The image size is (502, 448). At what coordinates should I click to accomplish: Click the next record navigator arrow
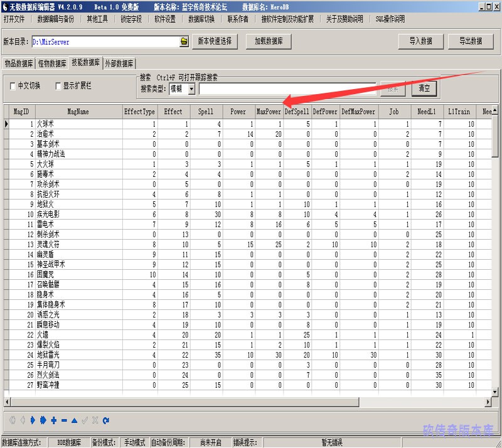(x=33, y=420)
